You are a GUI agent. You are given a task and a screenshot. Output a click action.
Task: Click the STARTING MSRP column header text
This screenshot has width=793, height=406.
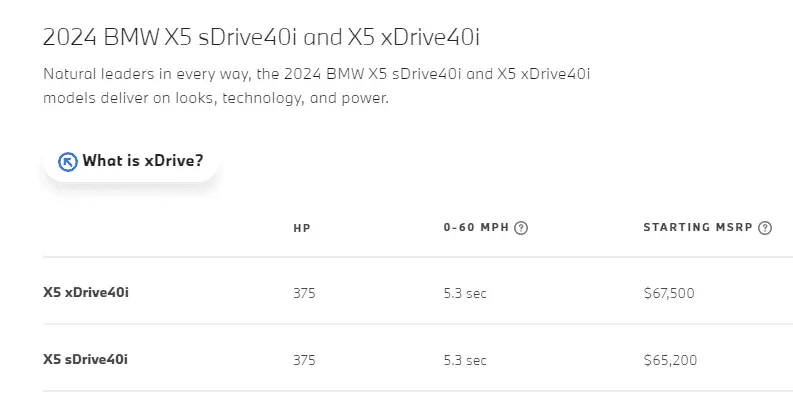697,228
